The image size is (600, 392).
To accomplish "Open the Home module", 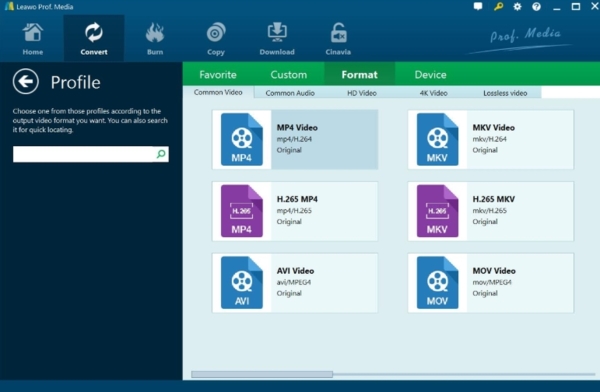I will point(33,39).
